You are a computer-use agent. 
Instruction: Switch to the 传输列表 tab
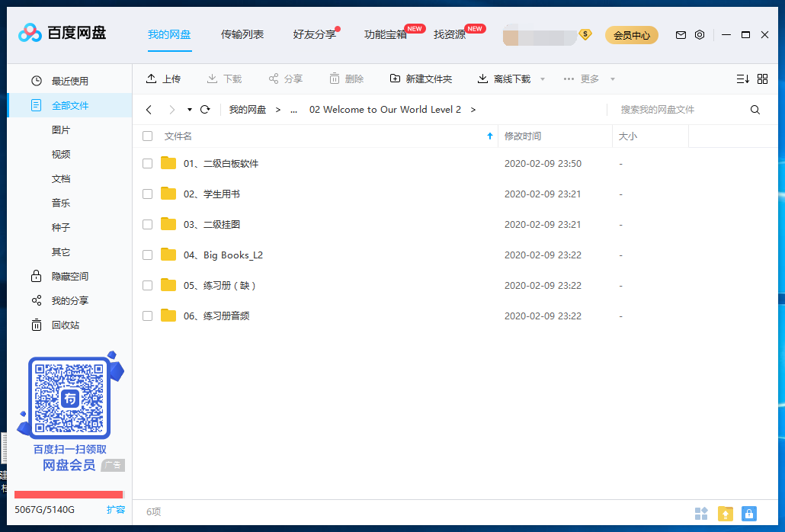242,34
